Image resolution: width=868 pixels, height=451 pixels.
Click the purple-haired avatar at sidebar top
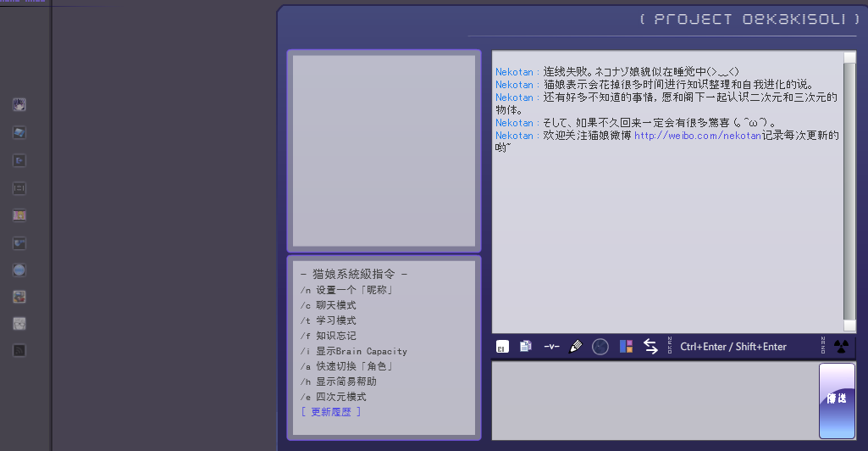click(x=19, y=104)
